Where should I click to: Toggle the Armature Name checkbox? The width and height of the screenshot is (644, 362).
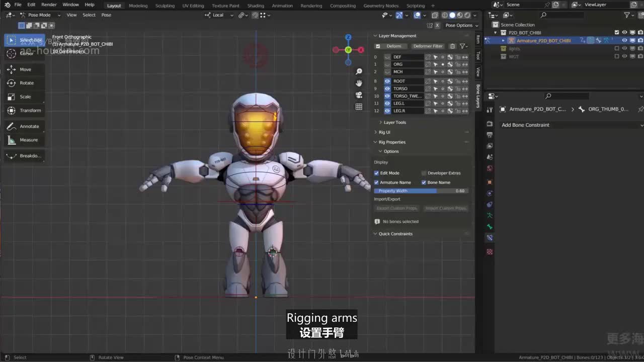pyautogui.click(x=376, y=183)
